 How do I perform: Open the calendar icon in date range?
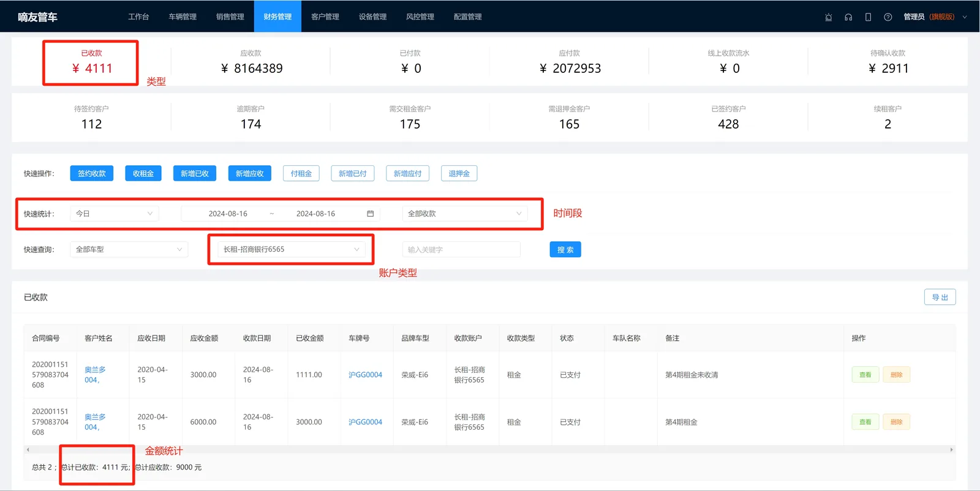pos(370,214)
